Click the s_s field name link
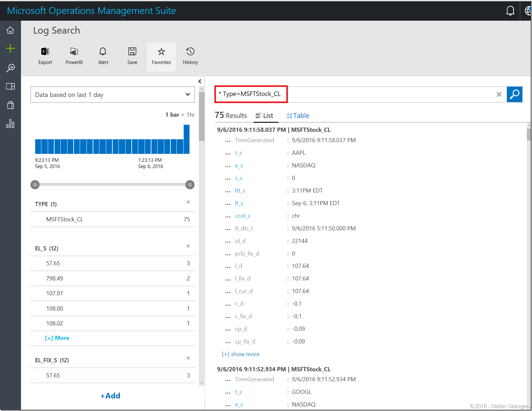 [239, 178]
